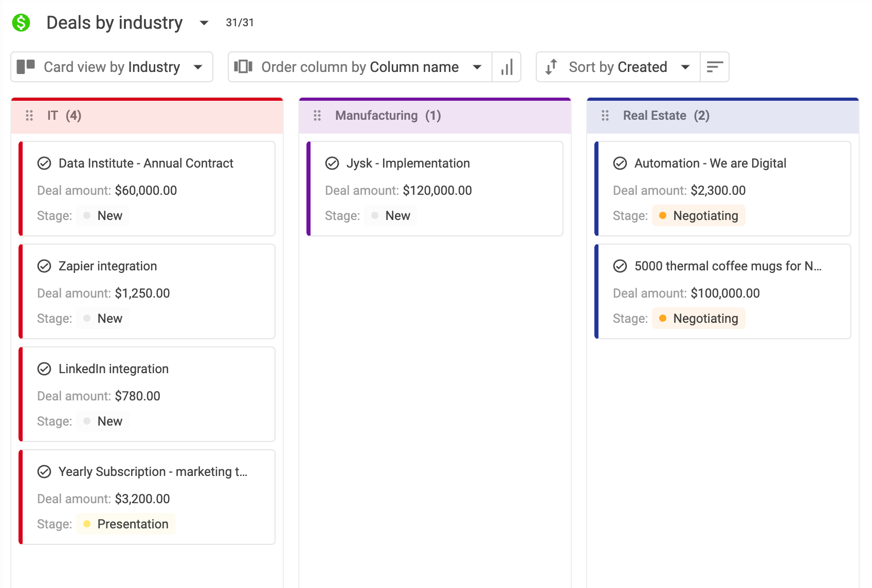Open the LinkedIn integration deal title
Viewport: 872px width, 588px height.
point(114,369)
